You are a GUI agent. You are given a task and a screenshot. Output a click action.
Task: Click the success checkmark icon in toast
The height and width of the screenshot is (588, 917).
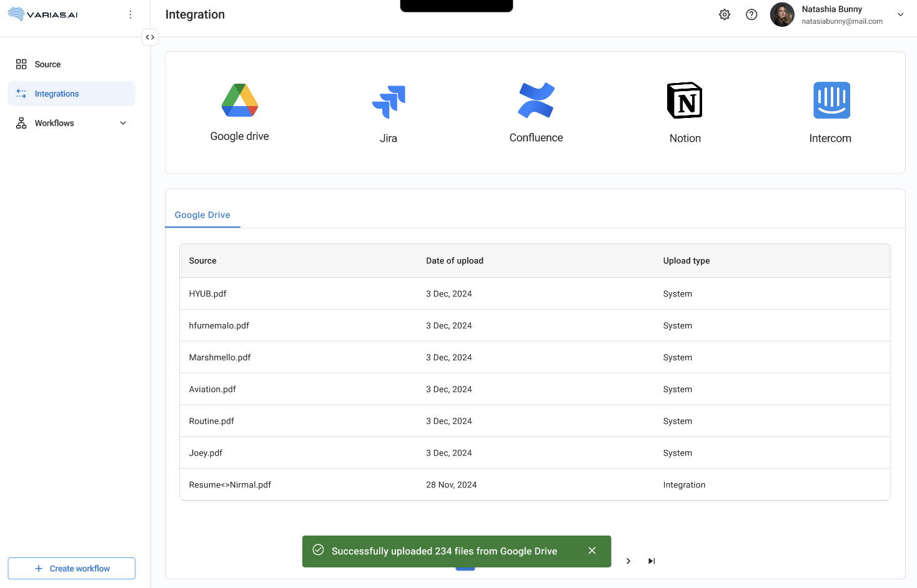(x=318, y=550)
